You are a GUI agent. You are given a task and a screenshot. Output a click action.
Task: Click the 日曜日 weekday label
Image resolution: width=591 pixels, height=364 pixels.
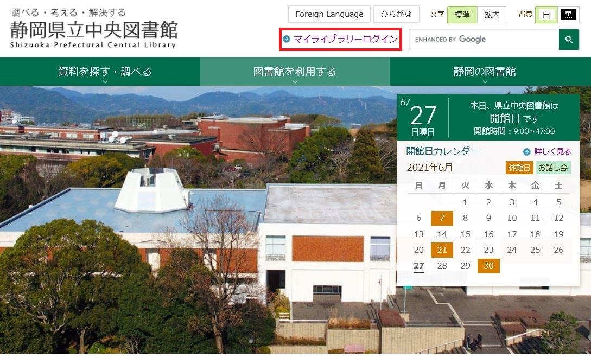(x=423, y=131)
